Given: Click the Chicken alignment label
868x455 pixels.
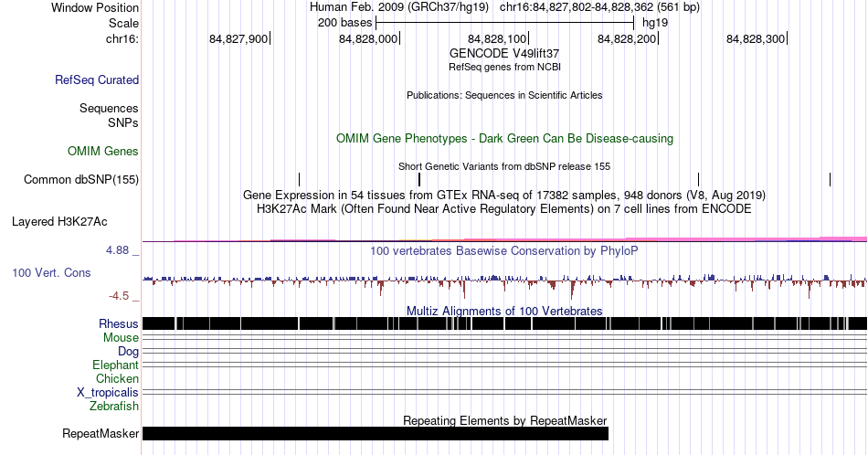Looking at the screenshot, I should [117, 378].
